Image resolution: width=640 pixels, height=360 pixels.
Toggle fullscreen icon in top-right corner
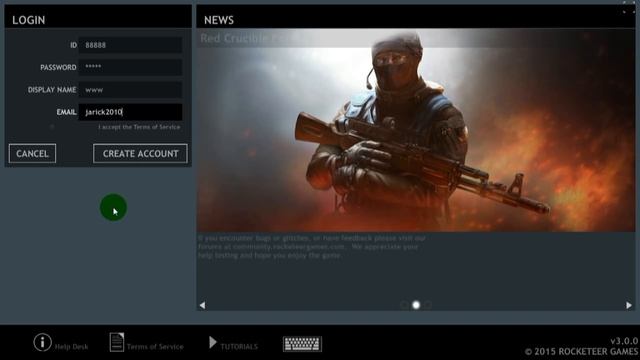point(629,7)
